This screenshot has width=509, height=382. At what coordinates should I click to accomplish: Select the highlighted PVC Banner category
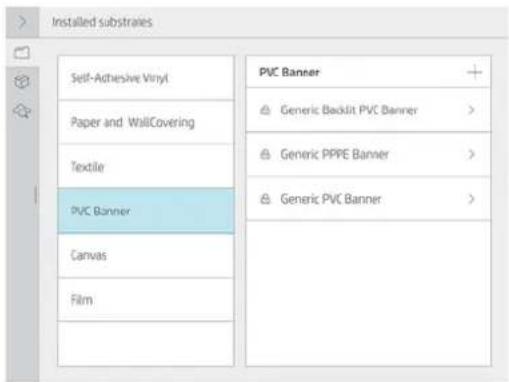(x=146, y=211)
